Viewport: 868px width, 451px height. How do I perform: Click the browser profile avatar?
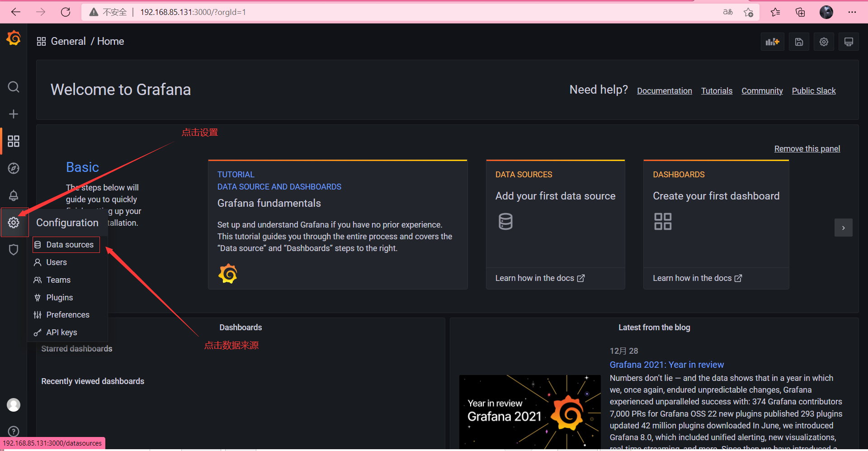826,12
